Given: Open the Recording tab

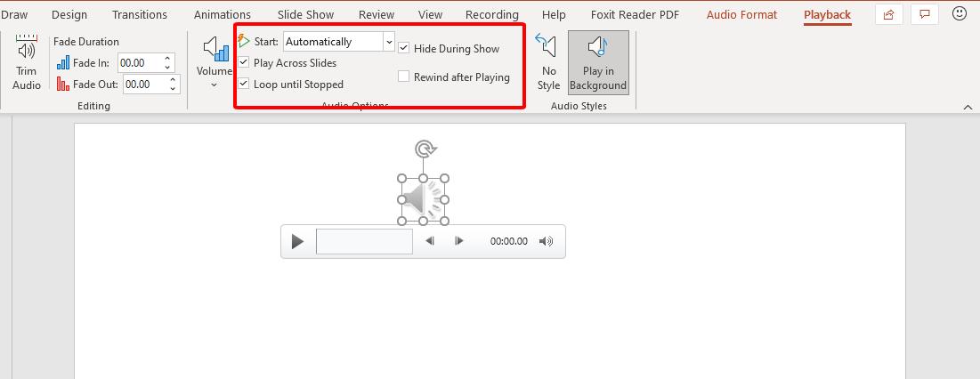Looking at the screenshot, I should pyautogui.click(x=492, y=14).
